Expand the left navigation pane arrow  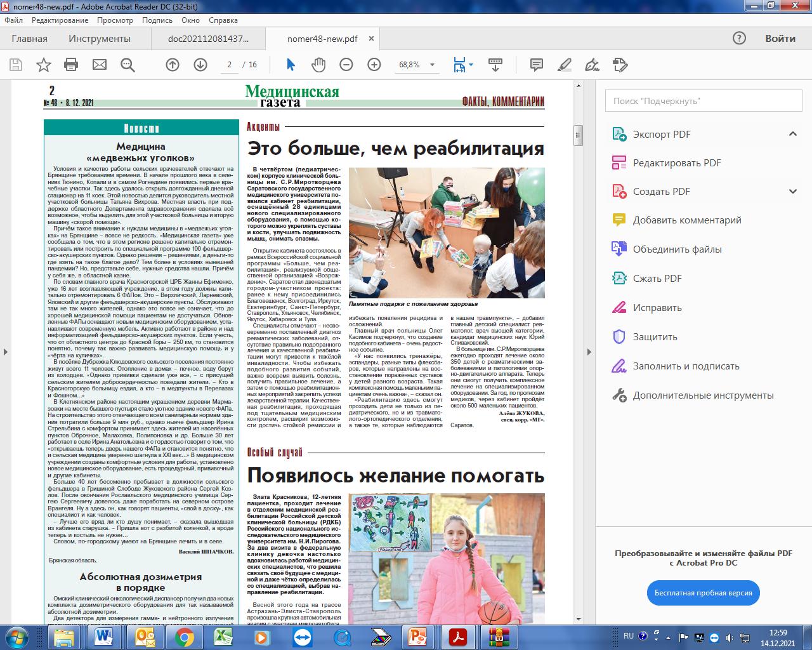(5, 351)
